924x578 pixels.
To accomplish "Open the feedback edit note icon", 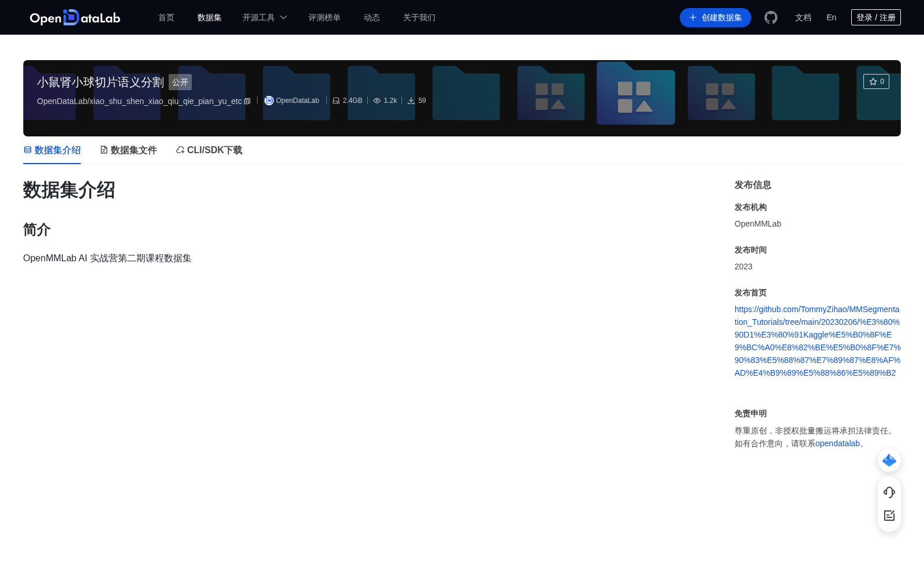I will [889, 516].
